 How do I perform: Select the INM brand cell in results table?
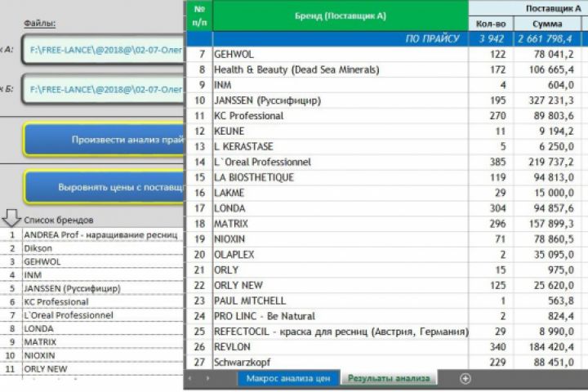pyautogui.click(x=341, y=85)
